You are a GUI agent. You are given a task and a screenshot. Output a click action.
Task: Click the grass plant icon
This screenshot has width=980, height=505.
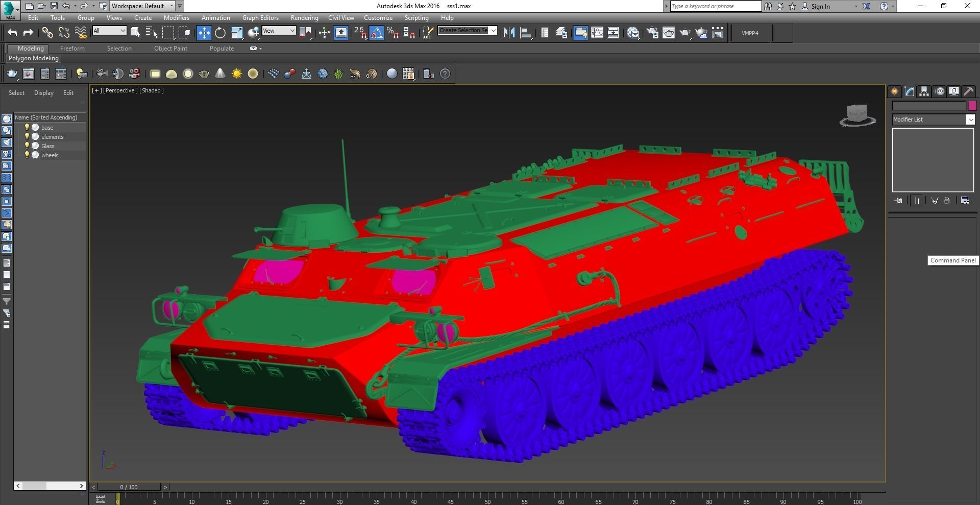pyautogui.click(x=338, y=74)
